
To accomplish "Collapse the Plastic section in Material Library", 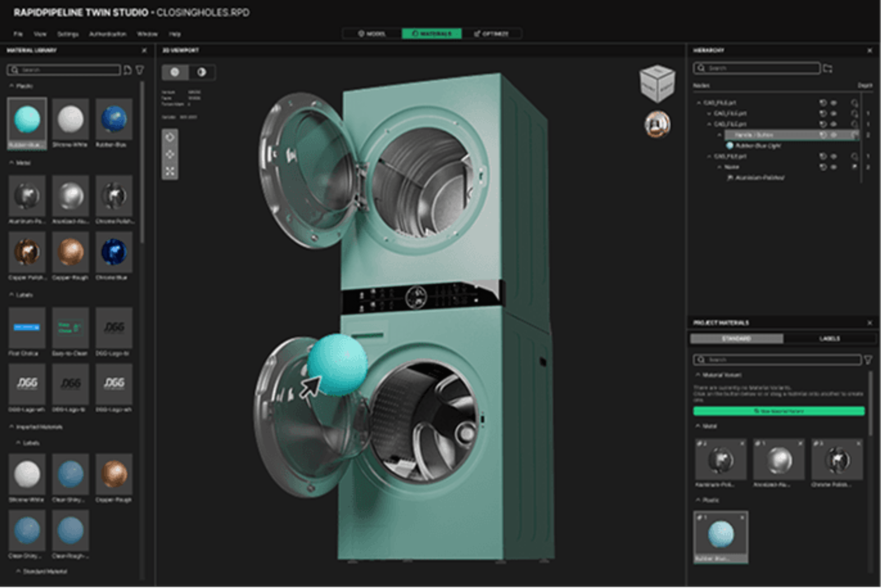I will [12, 86].
